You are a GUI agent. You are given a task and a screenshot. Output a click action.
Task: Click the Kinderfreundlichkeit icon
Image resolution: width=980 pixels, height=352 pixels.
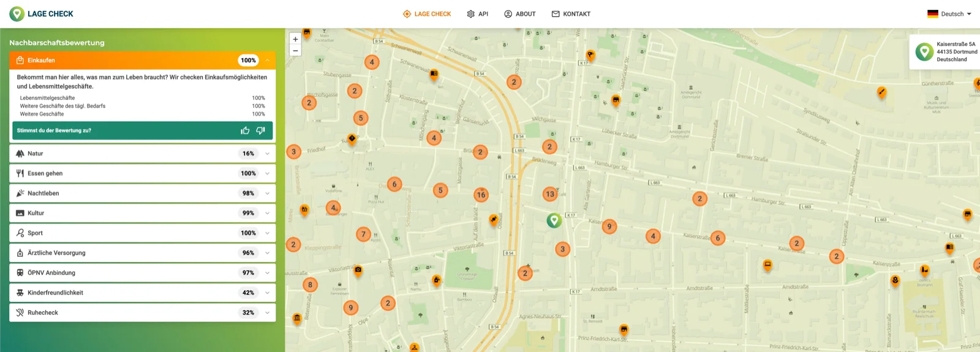[20, 293]
